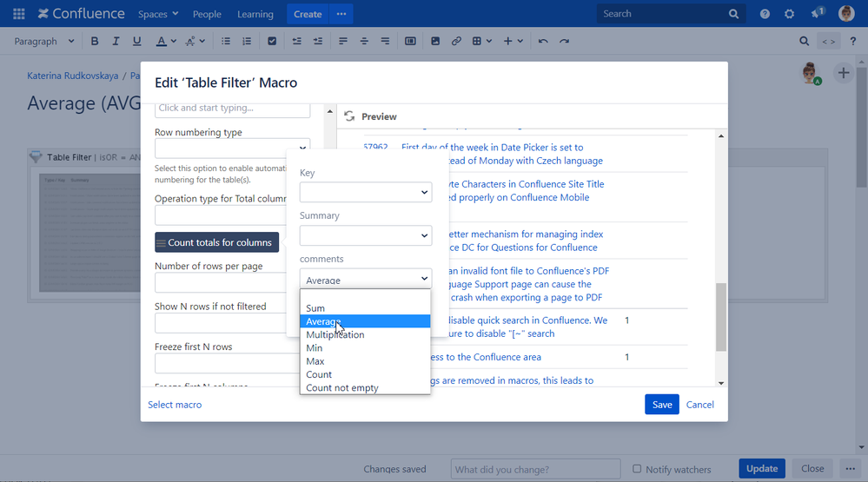Open the Summary column operation dropdown
Image resolution: width=868 pixels, height=482 pixels.
click(x=366, y=235)
